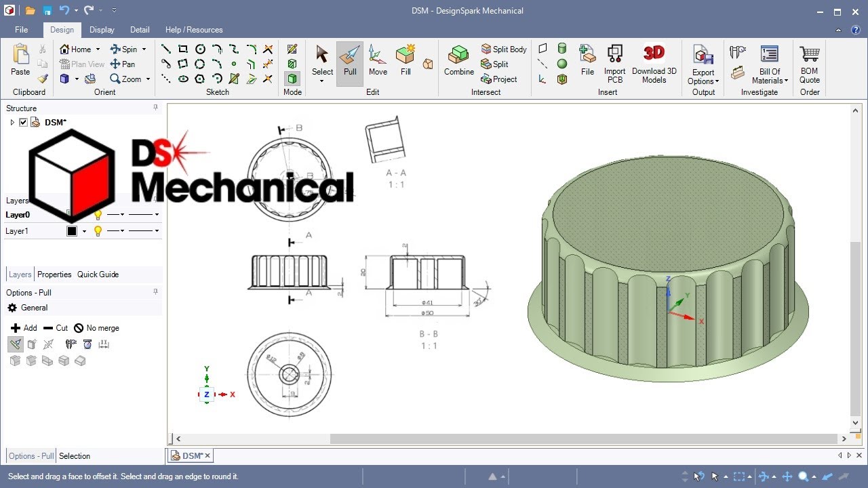Click the General gear icon in Options
Image resolution: width=868 pixels, height=488 pixels.
coord(12,308)
